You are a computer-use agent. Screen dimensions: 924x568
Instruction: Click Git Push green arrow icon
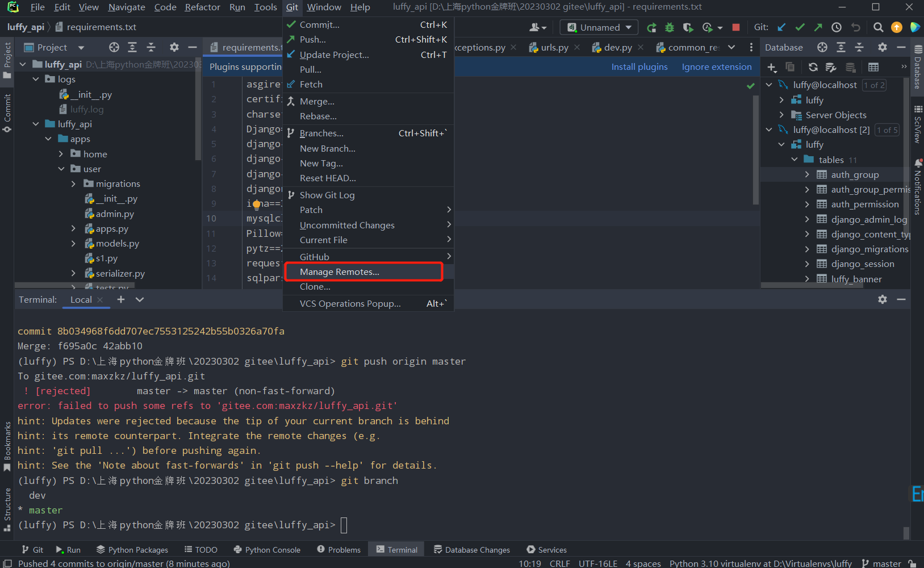coord(818,27)
